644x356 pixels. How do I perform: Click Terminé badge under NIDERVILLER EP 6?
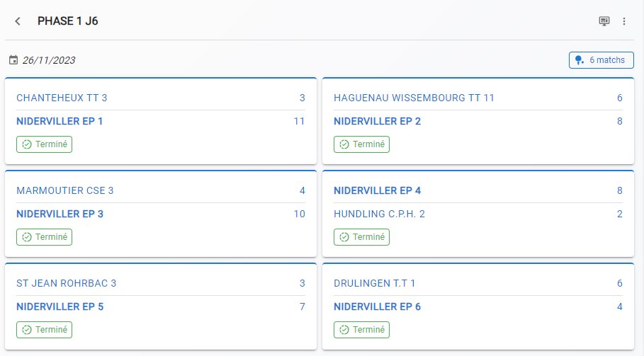(361, 330)
